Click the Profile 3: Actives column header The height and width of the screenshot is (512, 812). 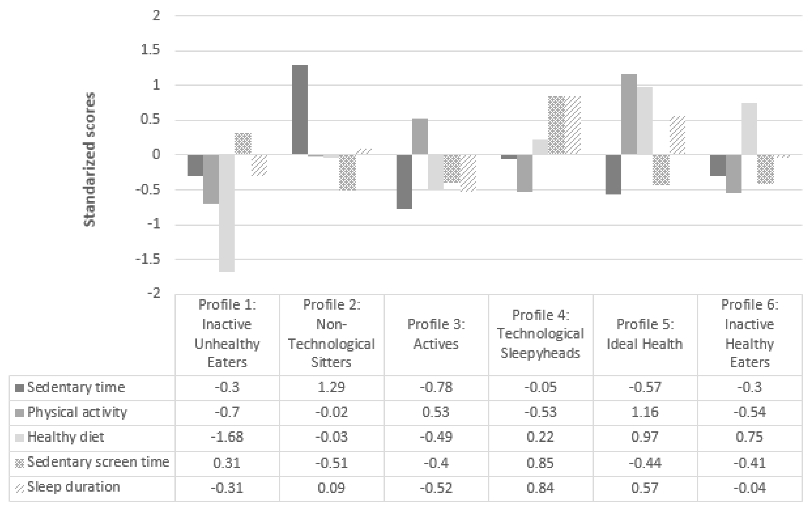436,334
